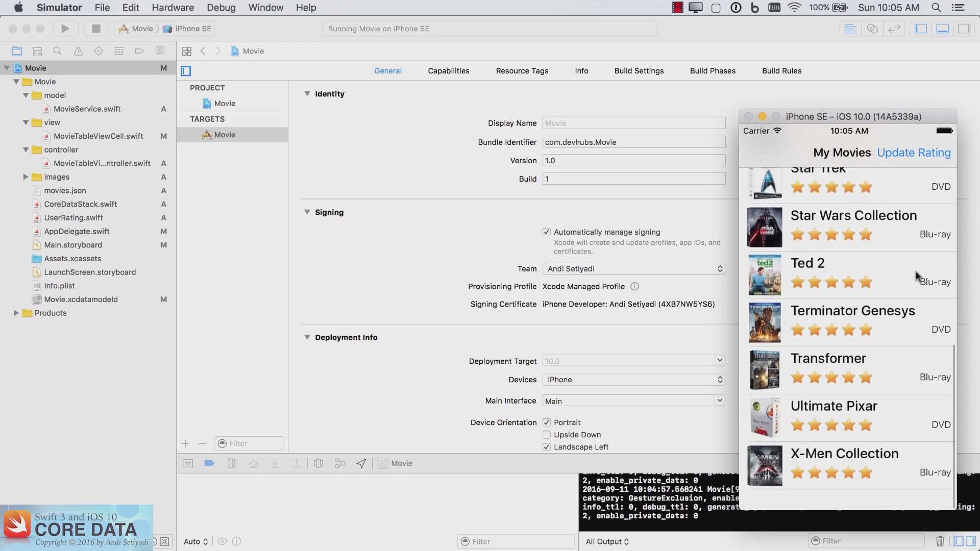Collapse the Signing section
This screenshot has height=551, width=980.
pos(307,212)
